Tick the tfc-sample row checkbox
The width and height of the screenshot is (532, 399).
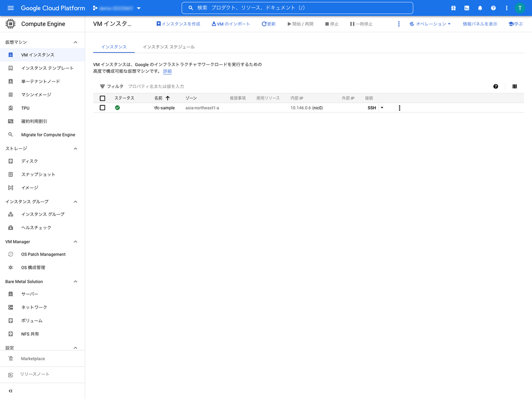(102, 108)
